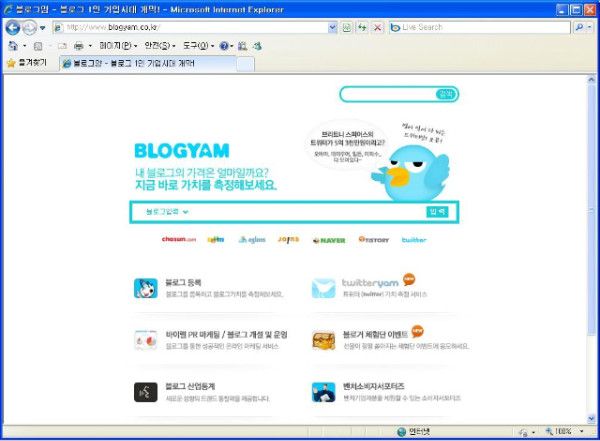Click the 100% zoom level button
600x441 pixels.
[x=559, y=431]
